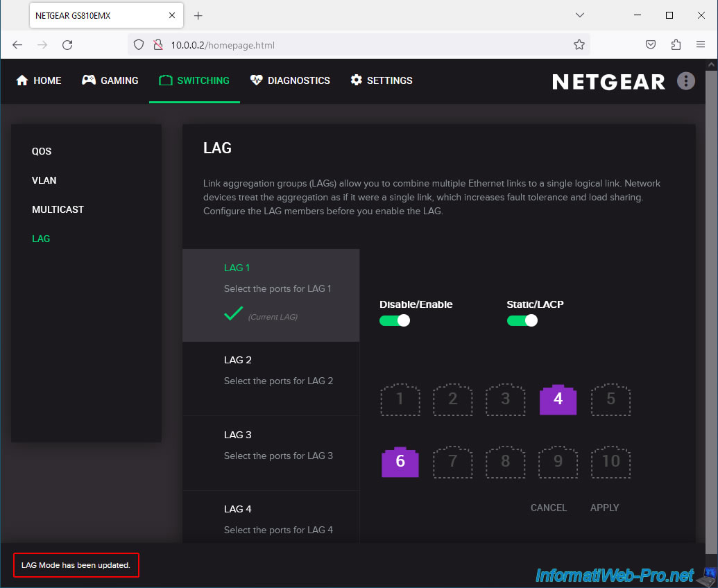The image size is (718, 588).
Task: Select port 9 for the LAG
Action: (558, 462)
